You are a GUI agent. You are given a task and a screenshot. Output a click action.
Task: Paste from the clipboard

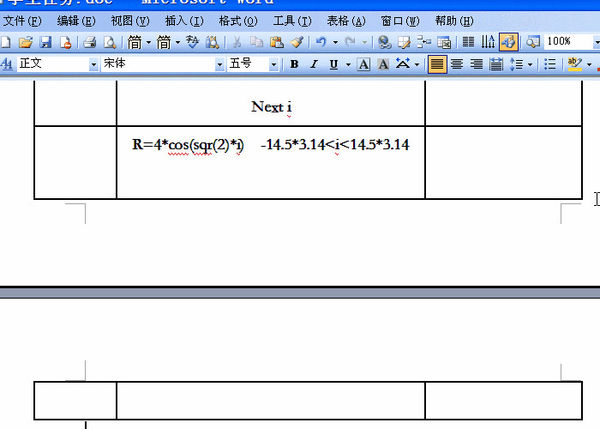point(277,42)
